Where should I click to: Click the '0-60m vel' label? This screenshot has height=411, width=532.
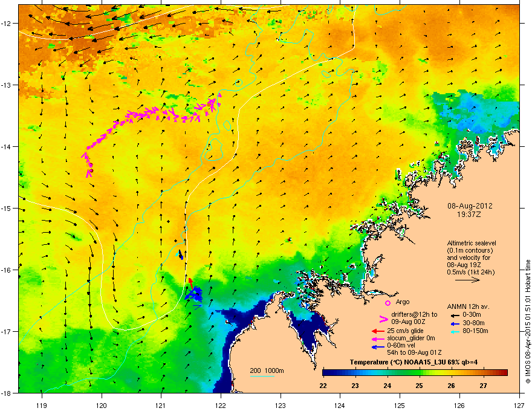pyautogui.click(x=401, y=346)
